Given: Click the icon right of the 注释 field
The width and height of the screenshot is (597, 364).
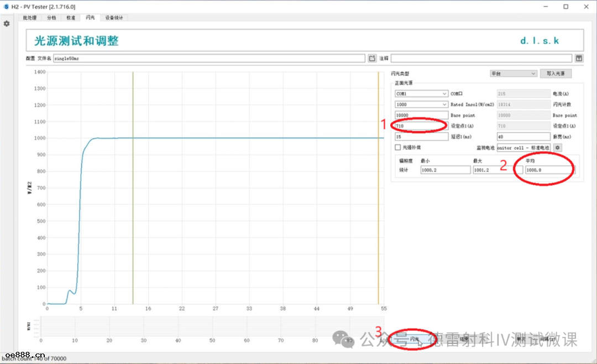Looking at the screenshot, I should coord(579,58).
